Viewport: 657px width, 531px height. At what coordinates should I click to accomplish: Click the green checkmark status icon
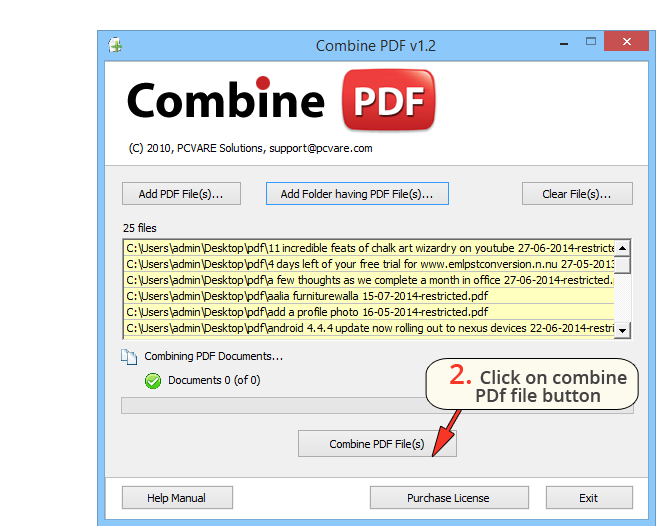point(153,381)
